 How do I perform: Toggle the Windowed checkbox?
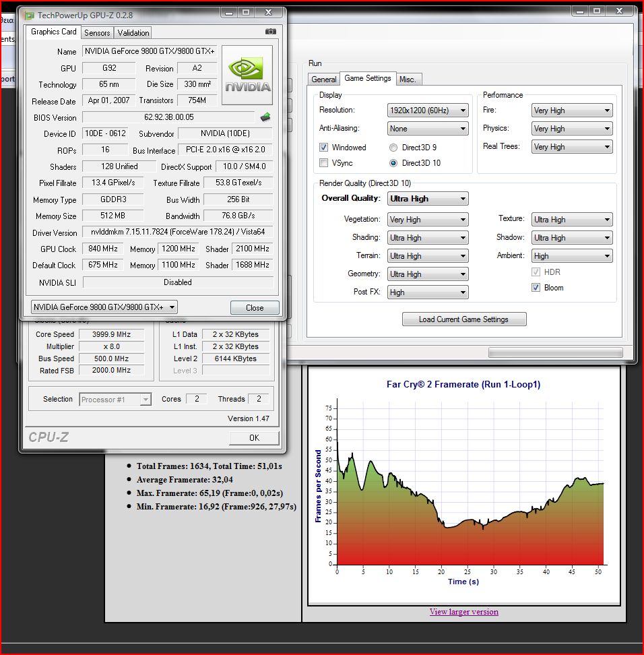(323, 147)
